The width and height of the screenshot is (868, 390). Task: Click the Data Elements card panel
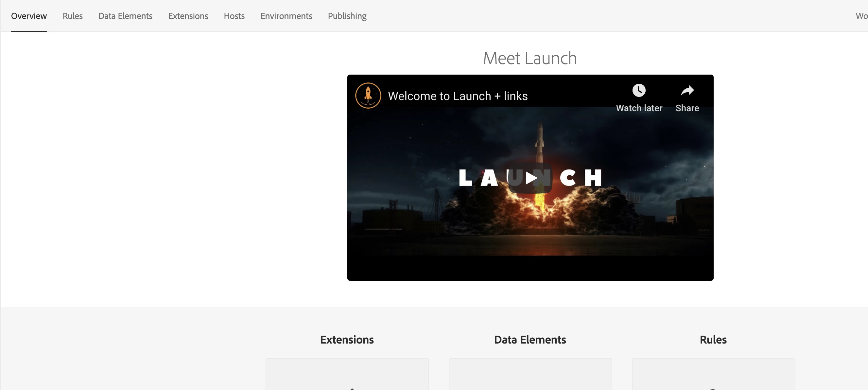[530, 374]
